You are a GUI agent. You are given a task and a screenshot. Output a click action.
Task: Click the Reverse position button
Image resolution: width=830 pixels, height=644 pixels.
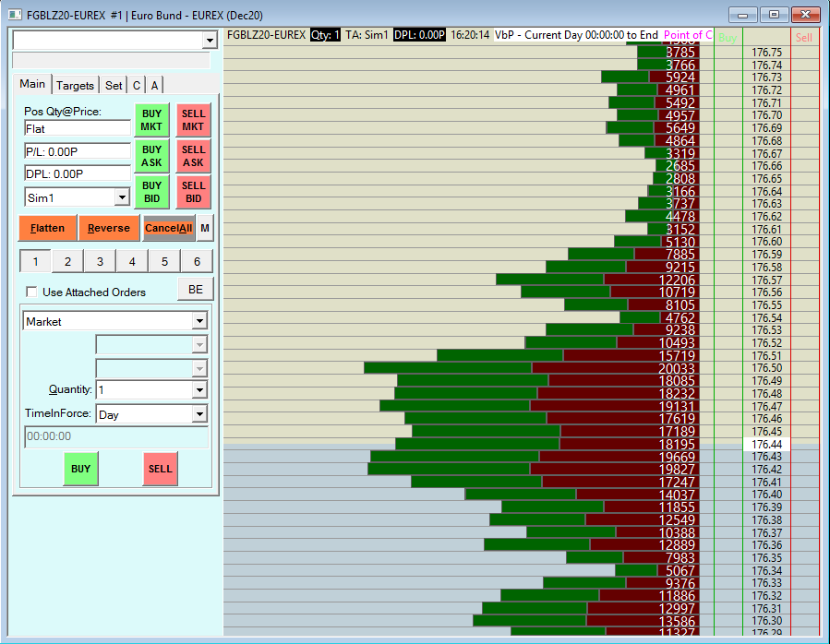click(x=109, y=228)
